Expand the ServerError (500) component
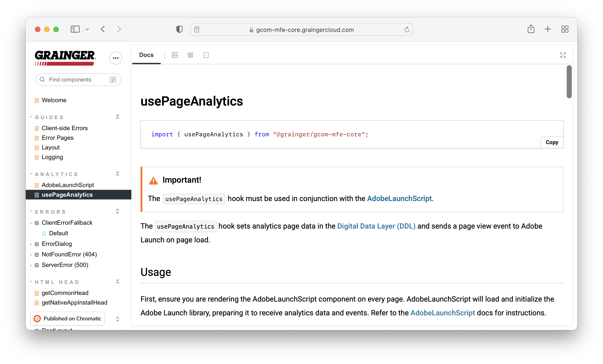 click(65, 265)
